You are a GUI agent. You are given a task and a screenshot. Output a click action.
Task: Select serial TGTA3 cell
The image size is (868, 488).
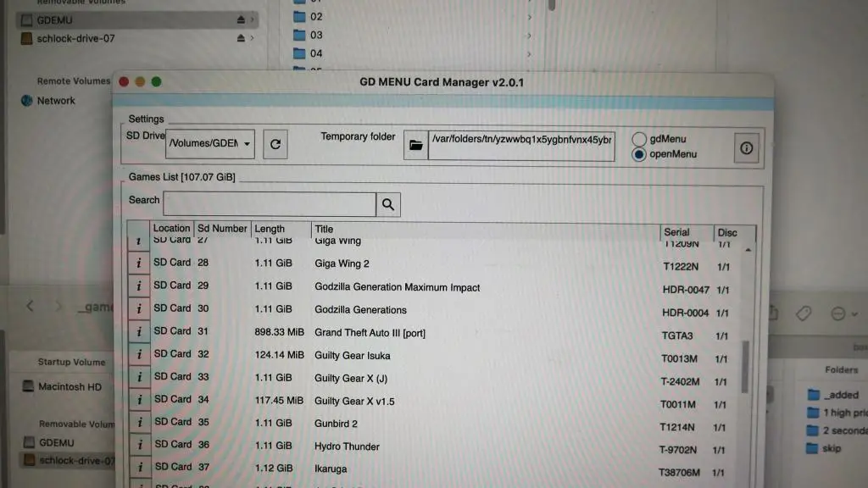pyautogui.click(x=677, y=335)
